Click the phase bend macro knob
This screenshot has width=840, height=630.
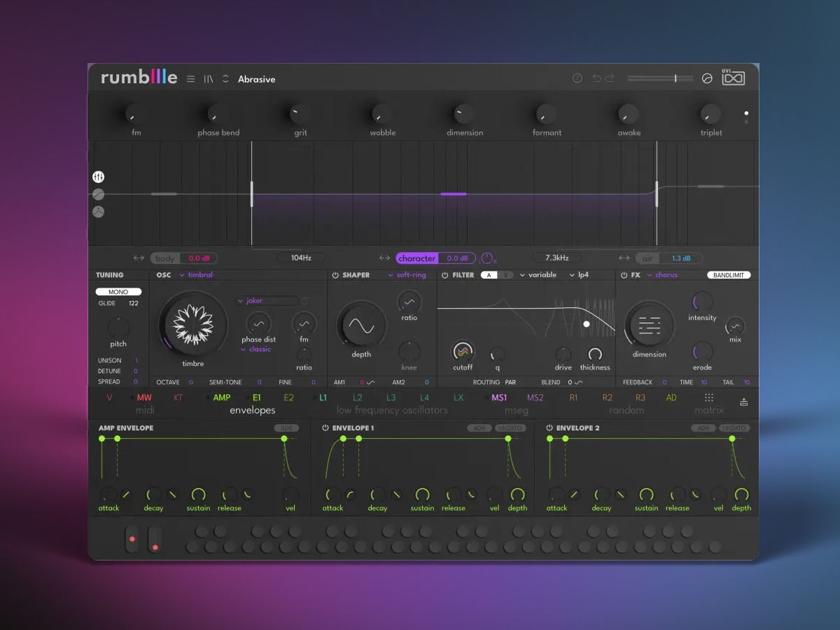[218, 113]
